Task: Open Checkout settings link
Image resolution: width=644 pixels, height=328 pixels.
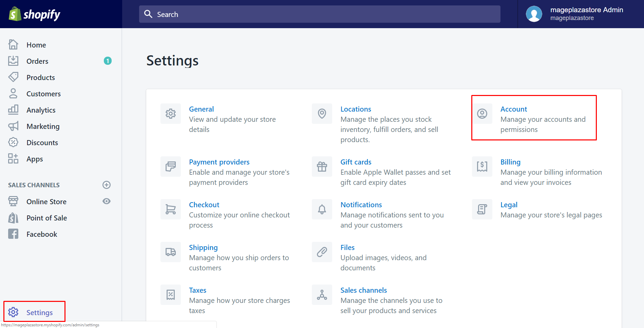Action: click(204, 205)
